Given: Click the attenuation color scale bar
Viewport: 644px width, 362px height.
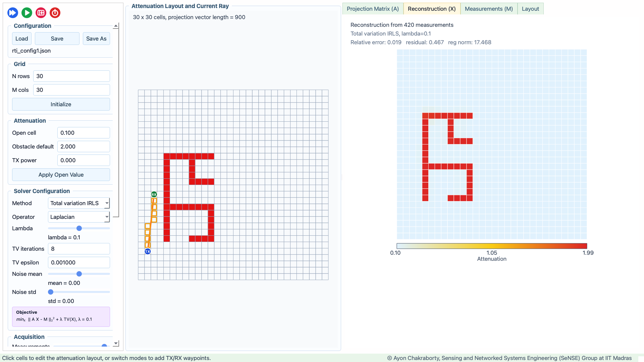Looking at the screenshot, I should [x=492, y=246].
